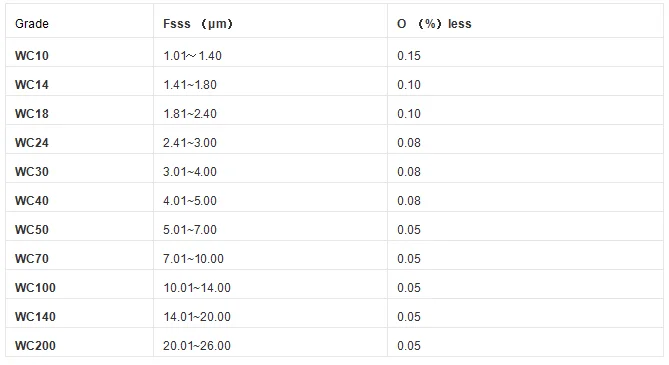The height and width of the screenshot is (365, 669).
Task: Click the 0.15 oxygen value
Action: (x=409, y=56)
